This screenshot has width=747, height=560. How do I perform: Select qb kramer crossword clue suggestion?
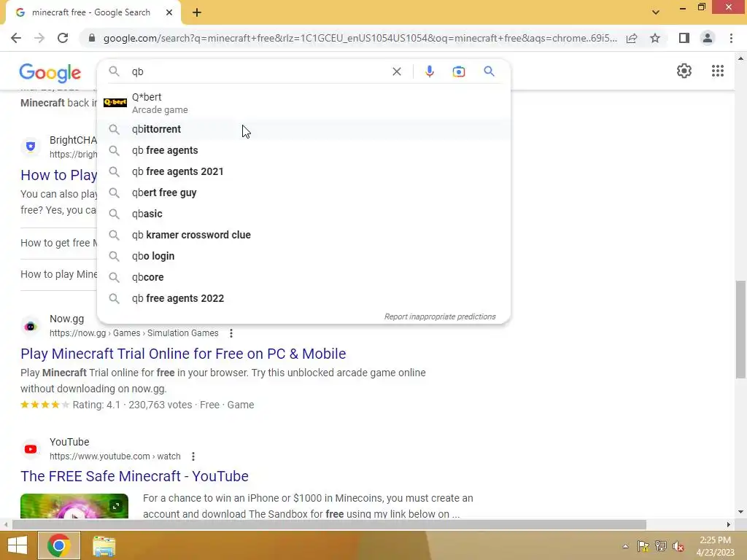click(x=303, y=235)
